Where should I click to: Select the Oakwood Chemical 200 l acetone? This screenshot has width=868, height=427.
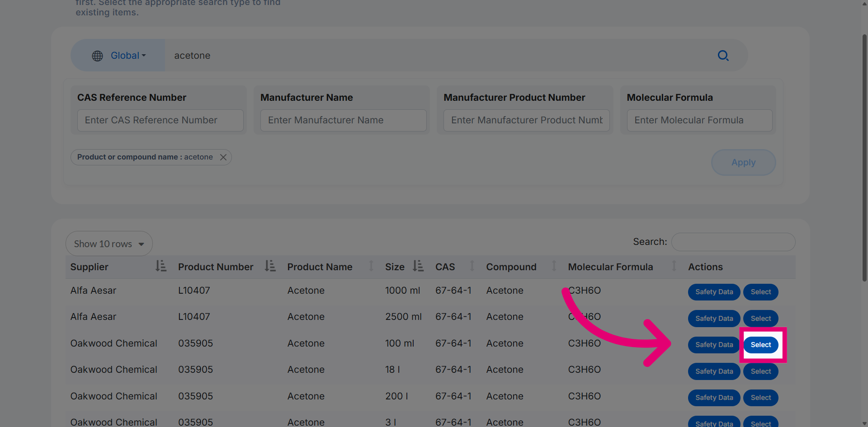[x=761, y=398]
